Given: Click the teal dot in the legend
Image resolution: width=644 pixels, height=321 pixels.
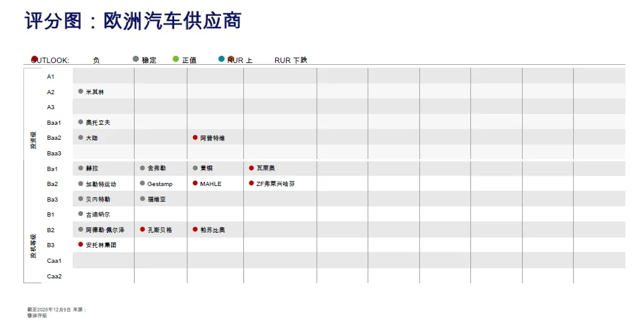Looking at the screenshot, I should pos(221,59).
